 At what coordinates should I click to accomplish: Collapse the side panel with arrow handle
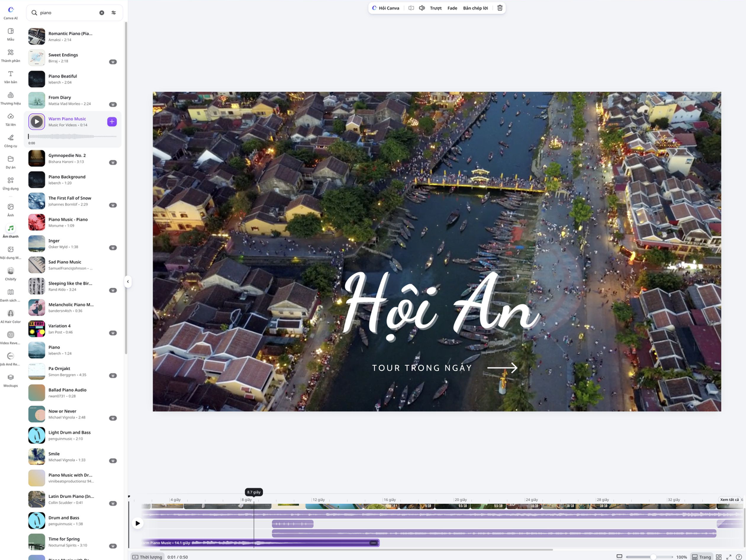[x=127, y=282]
